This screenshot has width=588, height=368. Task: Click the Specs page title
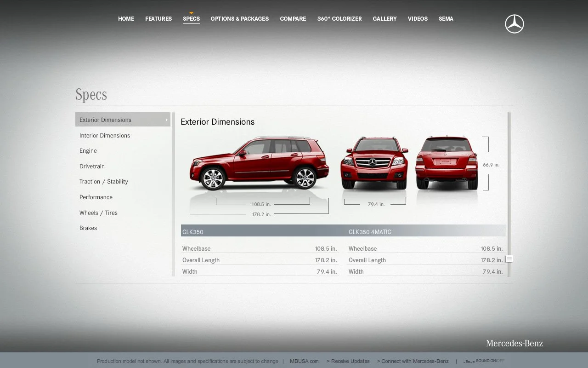pyautogui.click(x=91, y=95)
